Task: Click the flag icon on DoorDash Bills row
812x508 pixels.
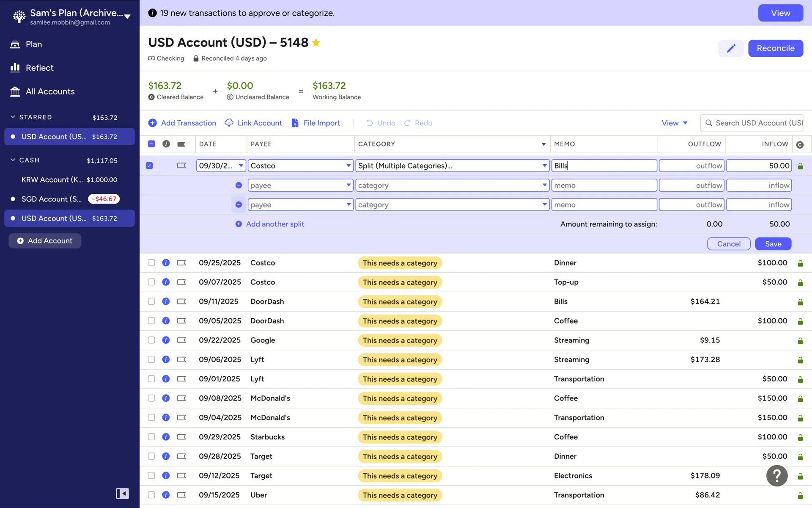Action: click(x=181, y=301)
